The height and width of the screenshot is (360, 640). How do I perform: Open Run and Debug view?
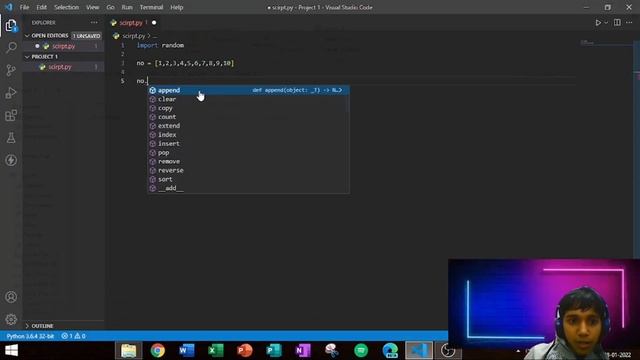(11, 93)
